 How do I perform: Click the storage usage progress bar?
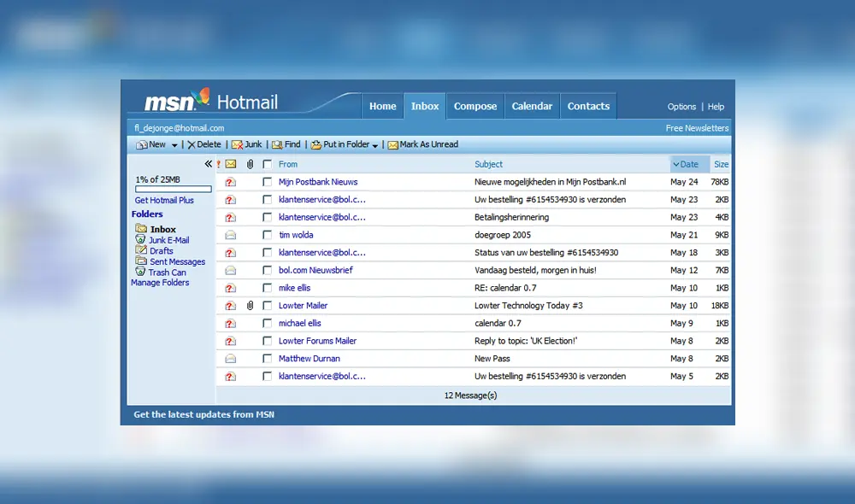pyautogui.click(x=173, y=190)
